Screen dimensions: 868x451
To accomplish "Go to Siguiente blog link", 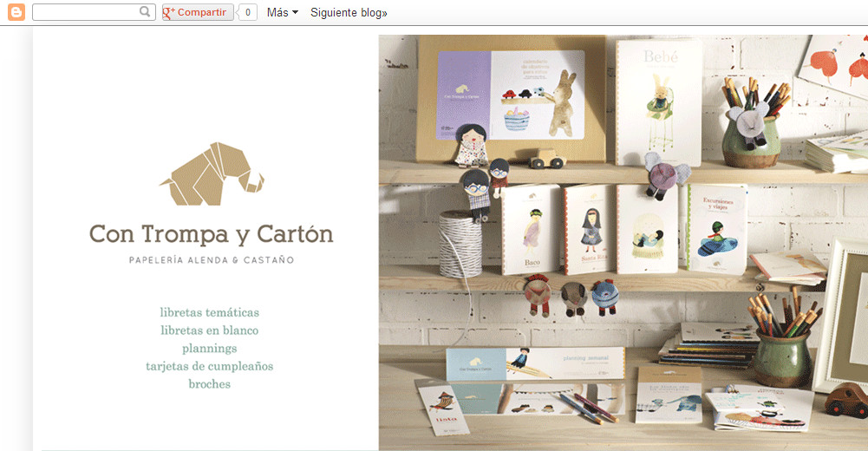I will (349, 12).
